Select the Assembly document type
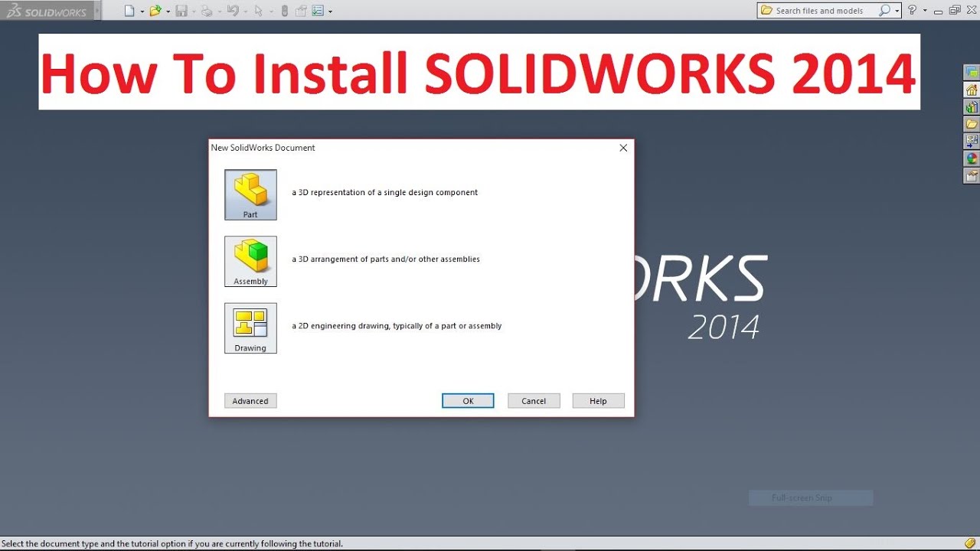Viewport: 980px width, 551px height. tap(250, 262)
